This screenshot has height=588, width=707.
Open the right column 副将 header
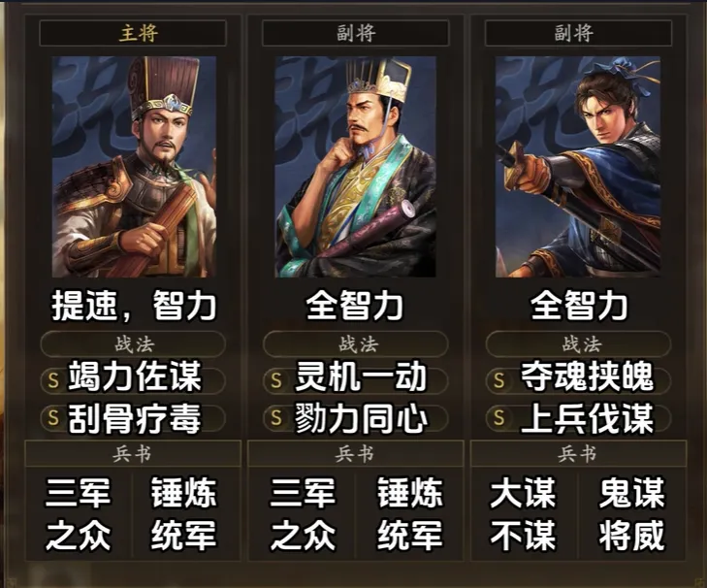tap(578, 33)
